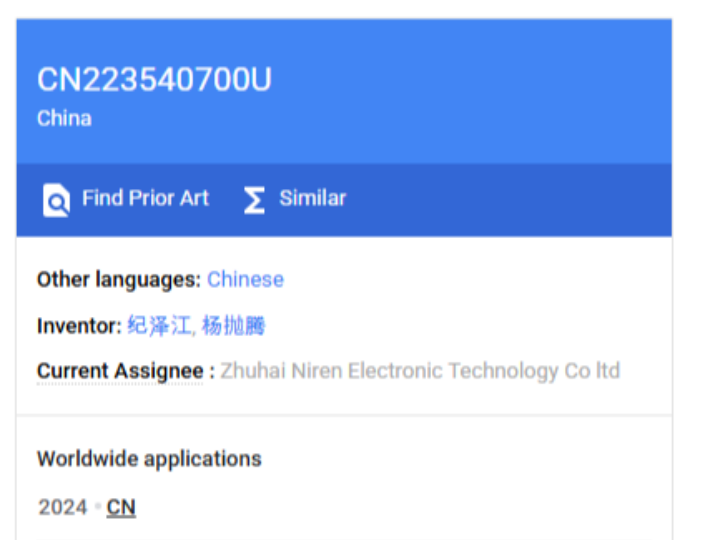Screen dimensions: 720x540
Task: Open the Find Prior Art search
Action: click(x=145, y=198)
